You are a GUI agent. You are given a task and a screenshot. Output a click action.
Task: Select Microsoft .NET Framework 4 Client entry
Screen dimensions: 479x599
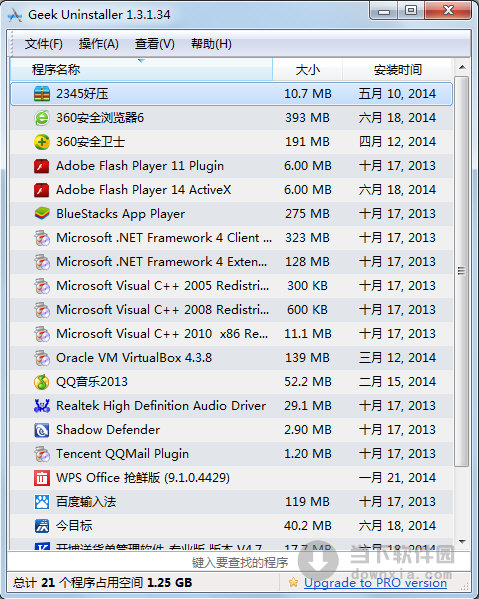click(164, 238)
